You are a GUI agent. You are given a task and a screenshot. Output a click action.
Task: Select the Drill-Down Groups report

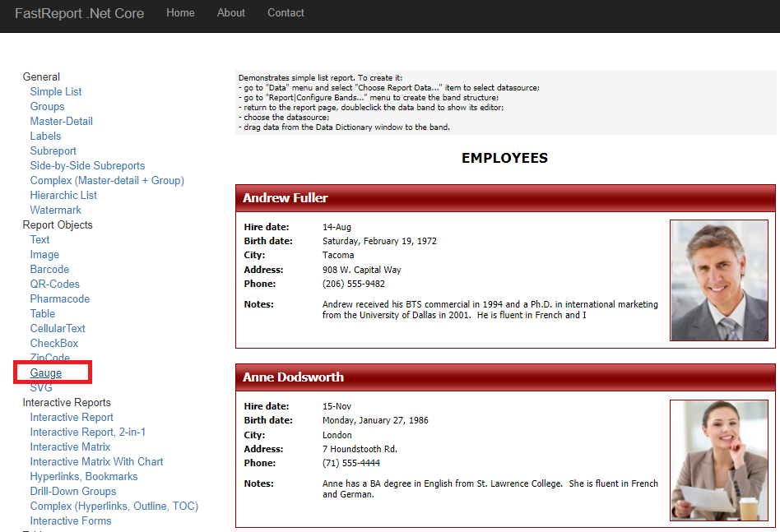pyautogui.click(x=73, y=491)
